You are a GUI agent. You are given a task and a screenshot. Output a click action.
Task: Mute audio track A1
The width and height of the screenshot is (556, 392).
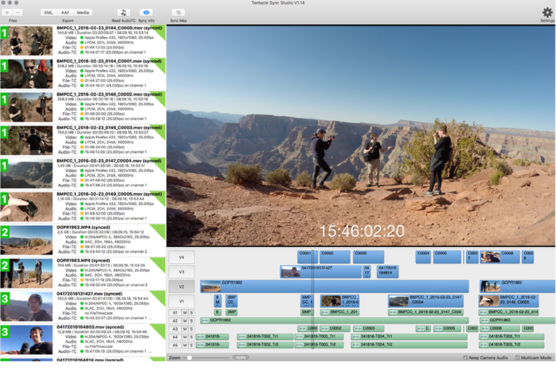185,313
